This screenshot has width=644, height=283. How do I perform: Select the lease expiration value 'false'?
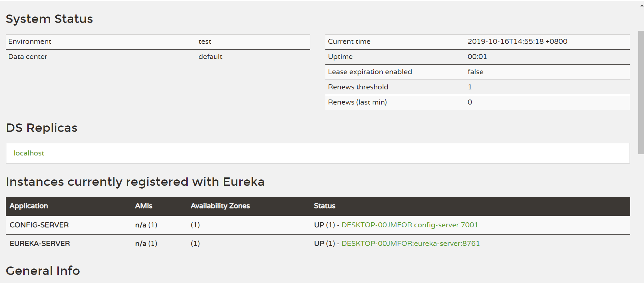[x=475, y=72]
